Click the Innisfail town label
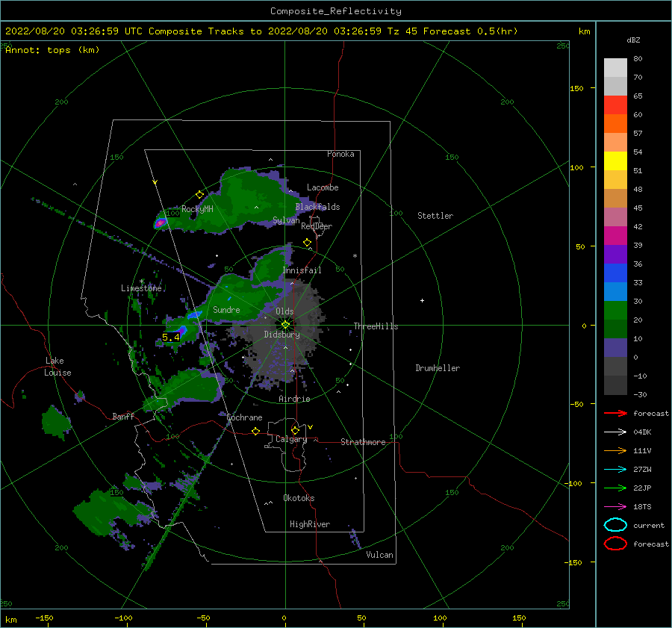This screenshot has width=672, height=628. [x=302, y=270]
